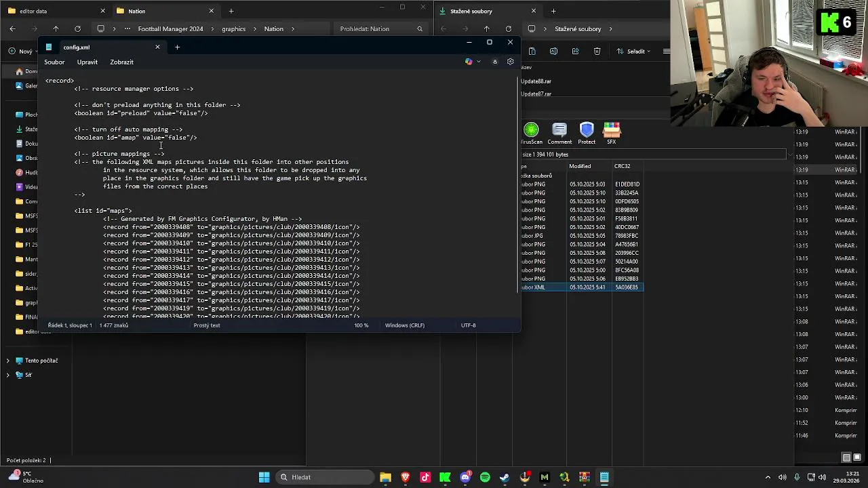Screen dimensions: 868x488
Task: Open WinRAR from the taskbar
Action: tap(584, 477)
